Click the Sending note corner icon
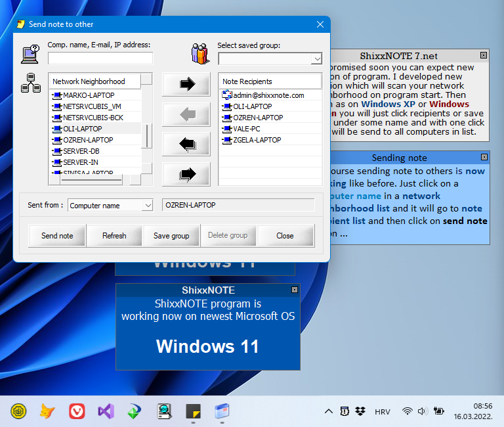 click(484, 157)
